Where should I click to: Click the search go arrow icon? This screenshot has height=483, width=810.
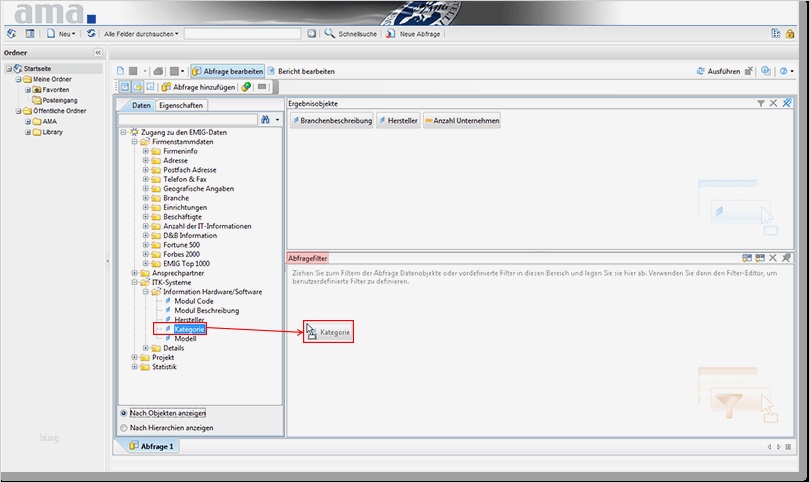coord(311,34)
